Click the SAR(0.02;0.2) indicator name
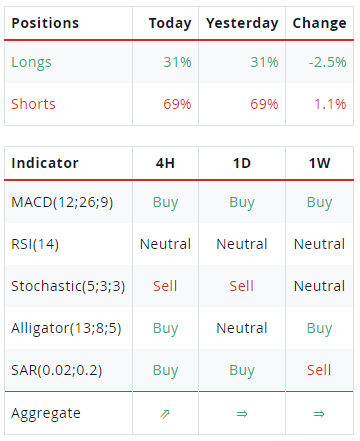Screen dimensions: 360x441 click(x=57, y=370)
